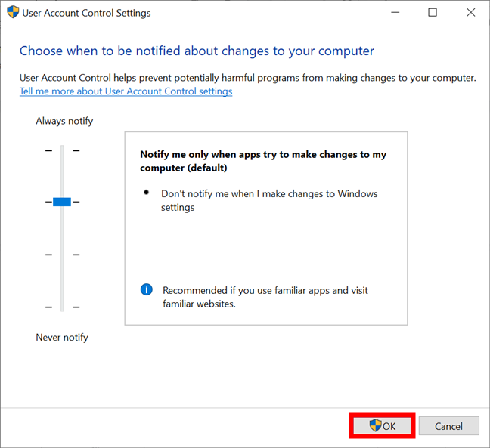Open the Tell me more about UAC link

(126, 91)
